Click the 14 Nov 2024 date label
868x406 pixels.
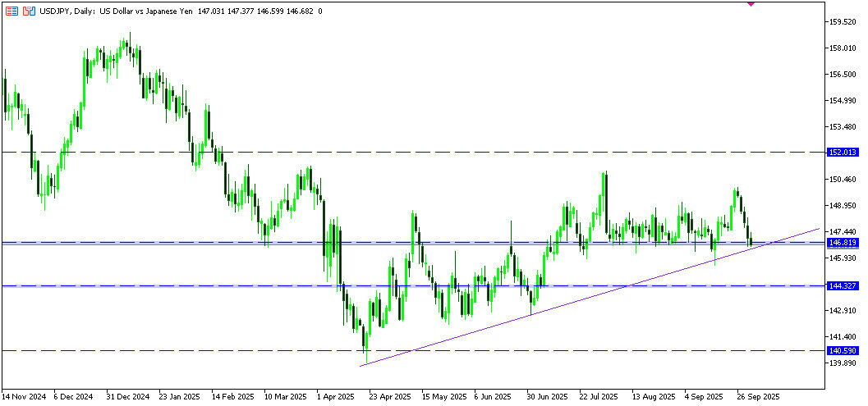pyautogui.click(x=23, y=395)
